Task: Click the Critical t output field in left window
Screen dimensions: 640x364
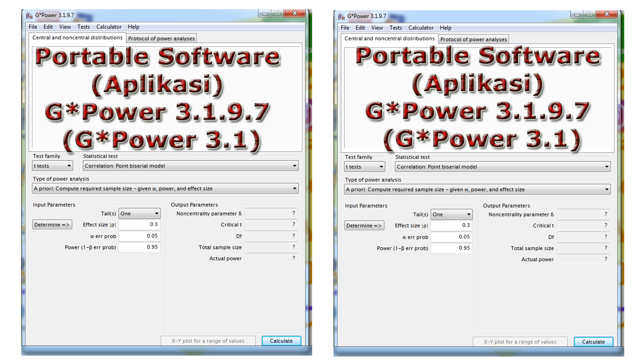Action: click(x=271, y=225)
